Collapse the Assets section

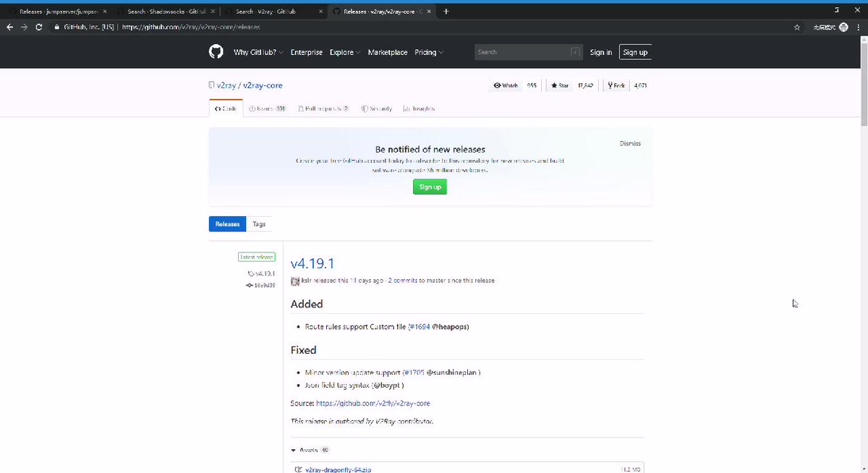pos(310,450)
